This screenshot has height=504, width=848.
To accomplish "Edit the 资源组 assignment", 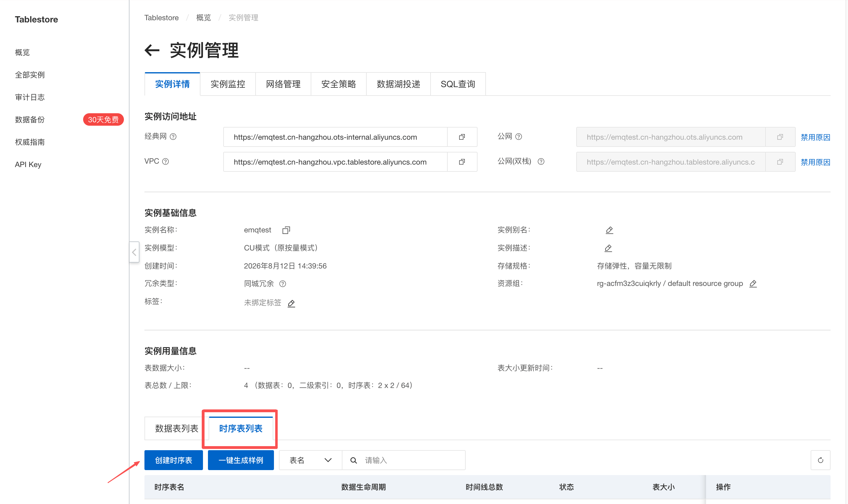I will coord(753,284).
